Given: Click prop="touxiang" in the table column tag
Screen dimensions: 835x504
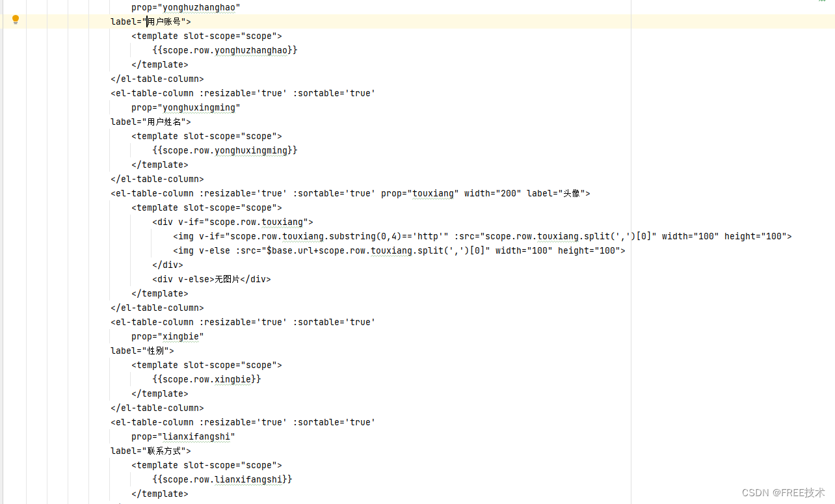Looking at the screenshot, I should (x=420, y=193).
